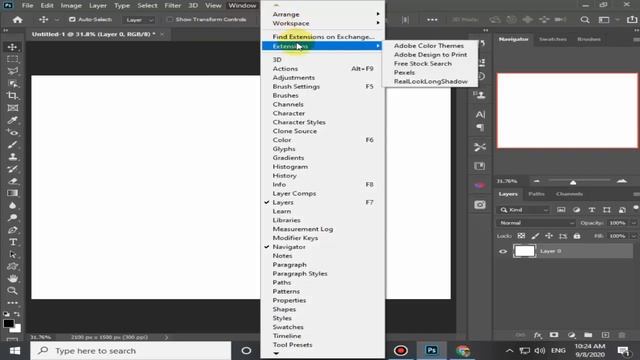Toggle Auto-Select checkbox
The height and width of the screenshot is (360, 640).
pyautogui.click(x=72, y=20)
